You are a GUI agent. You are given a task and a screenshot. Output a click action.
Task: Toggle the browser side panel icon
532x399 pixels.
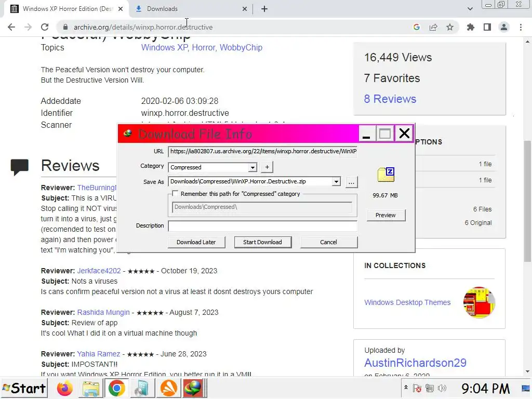click(x=487, y=27)
